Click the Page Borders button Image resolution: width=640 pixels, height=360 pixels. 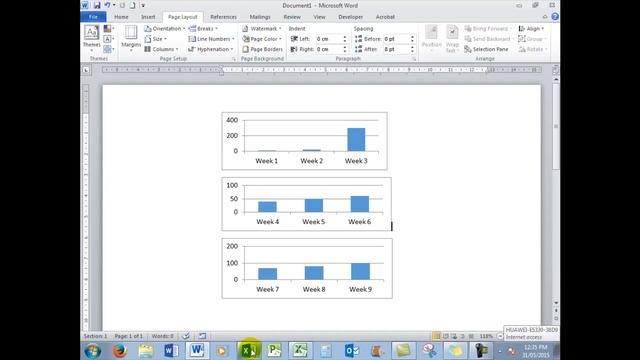pyautogui.click(x=262, y=49)
